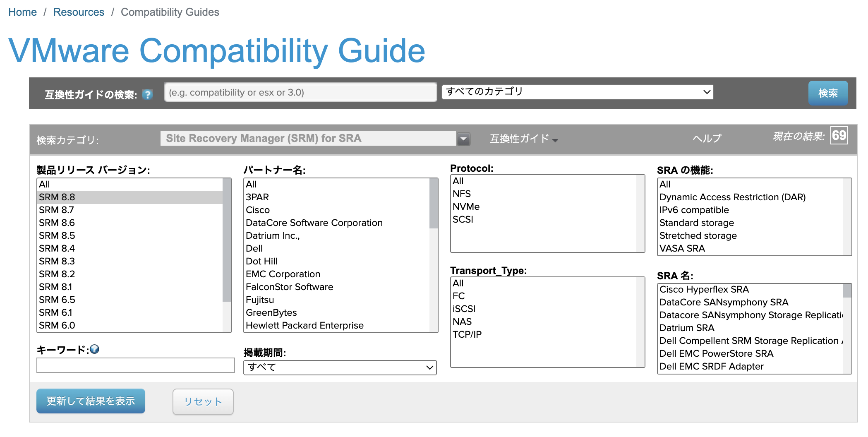Open the 掲載期間 すべて dropdown
The image size is (868, 437).
click(340, 367)
